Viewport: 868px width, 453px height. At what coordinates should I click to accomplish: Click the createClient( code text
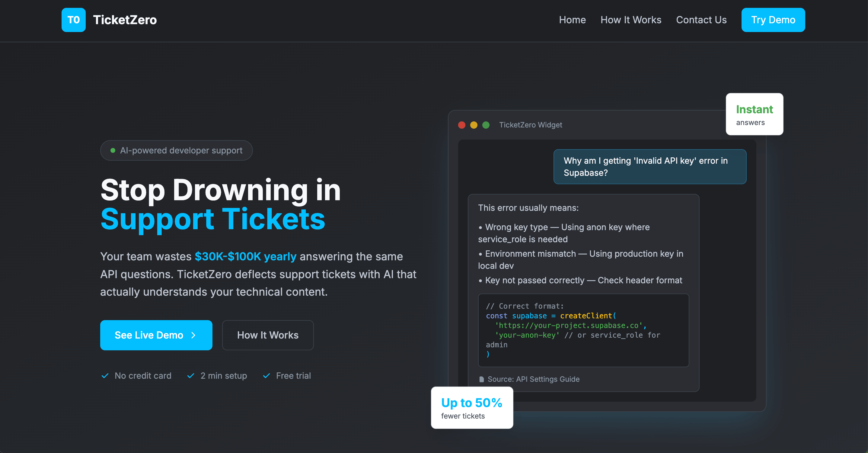click(x=588, y=316)
